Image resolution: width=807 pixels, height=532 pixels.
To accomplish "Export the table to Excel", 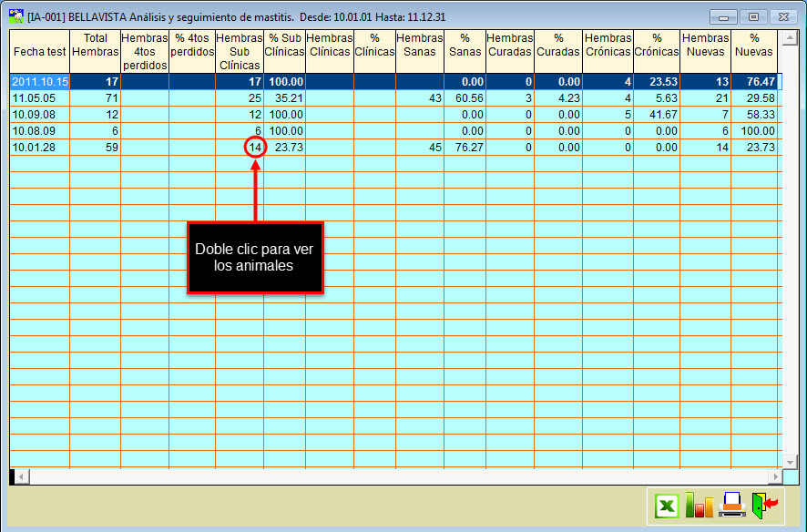I will coord(667,506).
